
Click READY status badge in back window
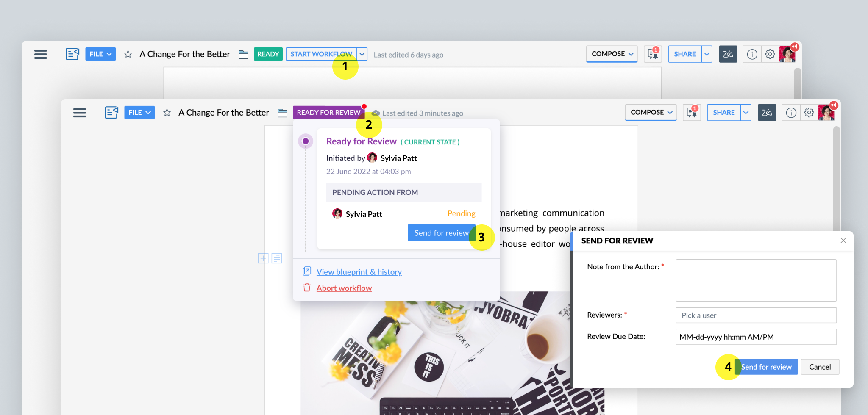[268, 54]
